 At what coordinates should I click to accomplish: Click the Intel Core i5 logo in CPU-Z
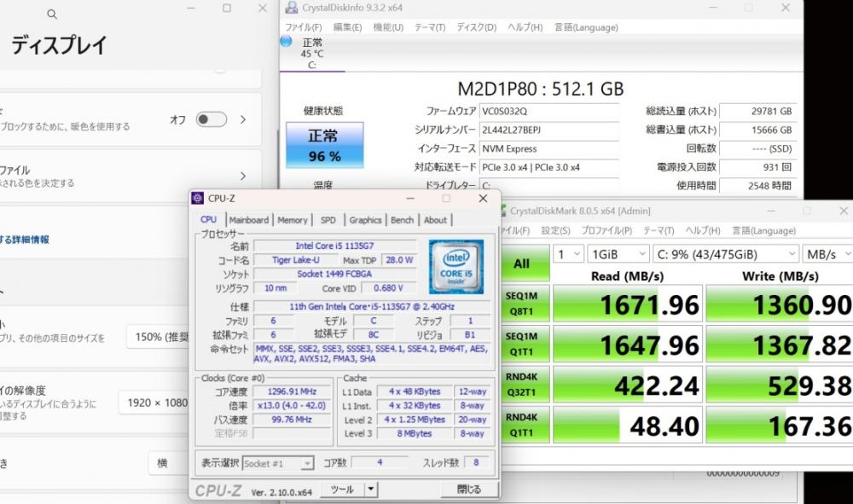[456, 267]
